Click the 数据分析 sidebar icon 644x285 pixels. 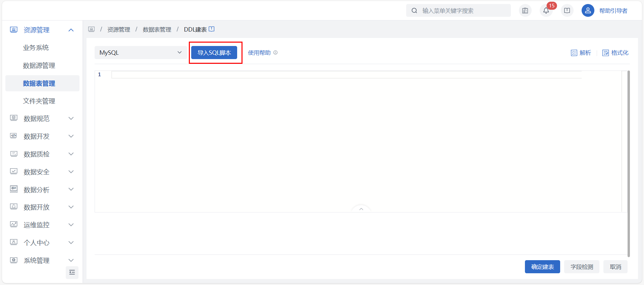coord(14,189)
